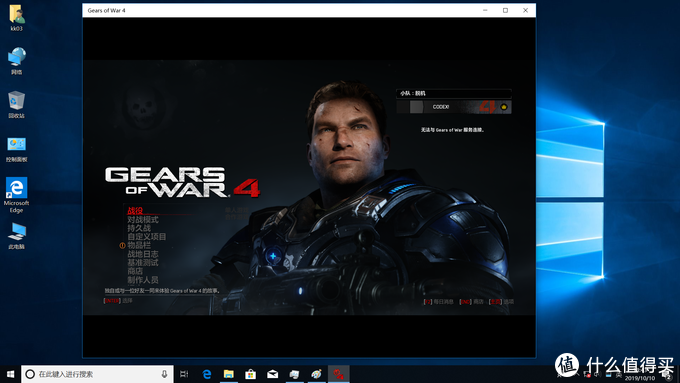Image resolution: width=680 pixels, height=383 pixels.
Task: Select 战役 campaign menu entry
Action: pyautogui.click(x=135, y=211)
